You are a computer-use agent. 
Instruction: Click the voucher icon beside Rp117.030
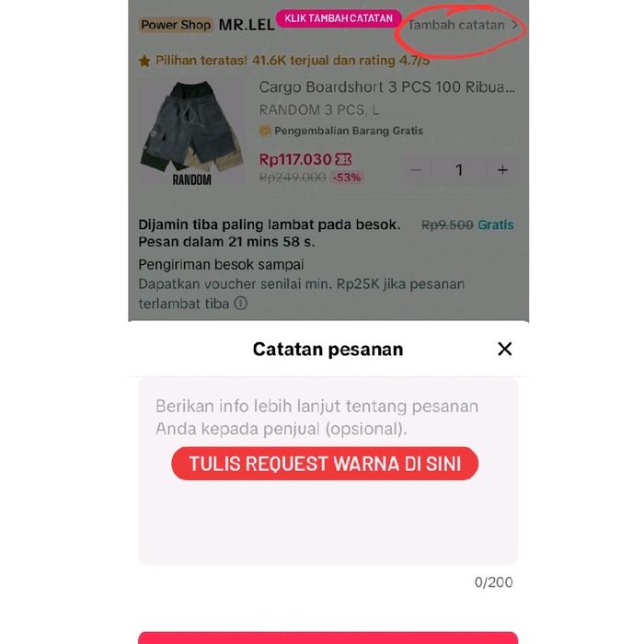(343, 159)
